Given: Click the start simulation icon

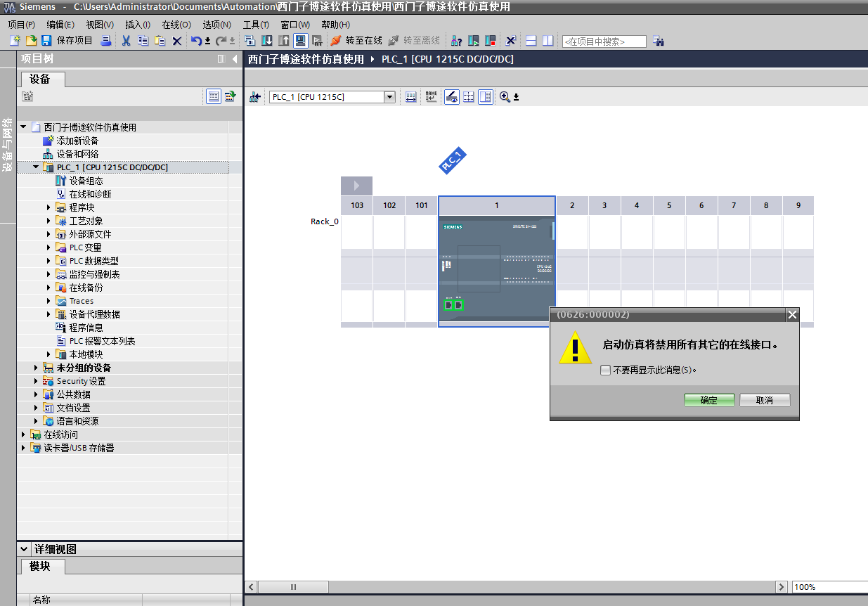Looking at the screenshot, I should (x=300, y=41).
